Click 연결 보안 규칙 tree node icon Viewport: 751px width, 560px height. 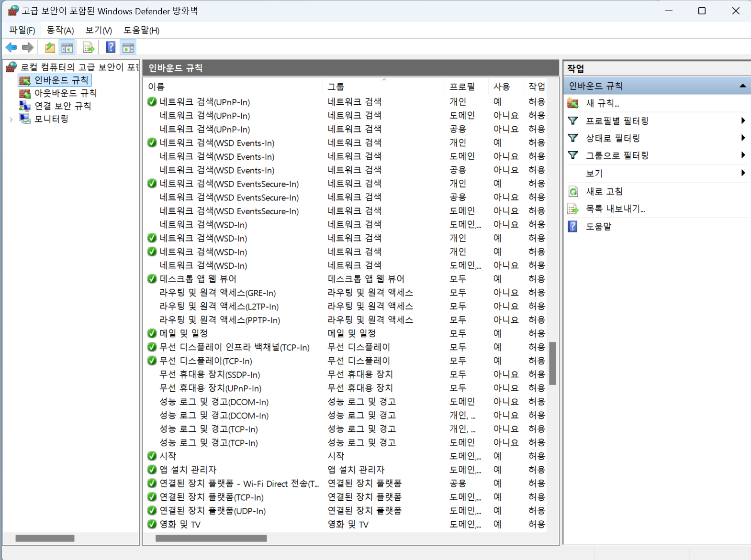coord(25,106)
